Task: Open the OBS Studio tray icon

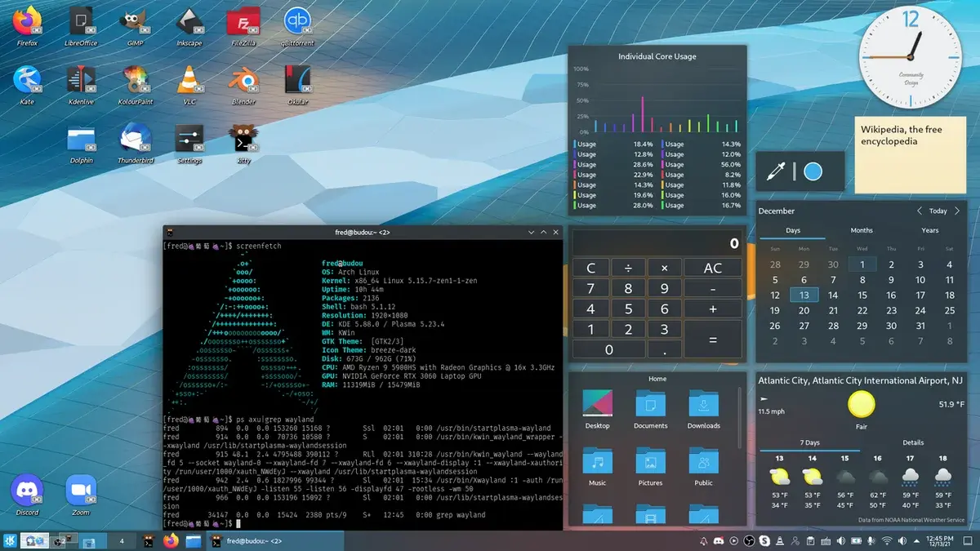Action: pos(750,540)
